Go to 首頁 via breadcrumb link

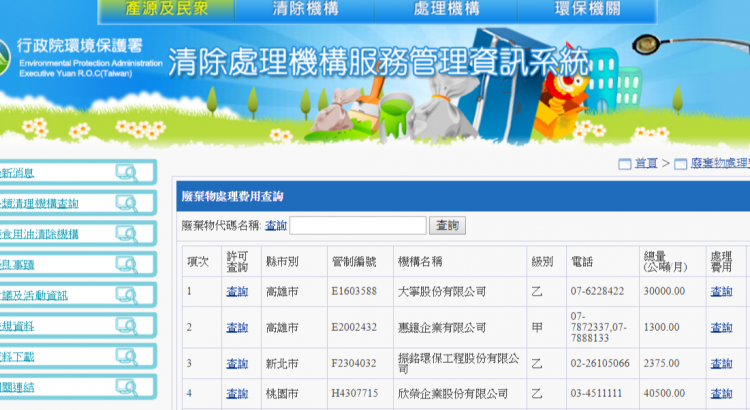(646, 163)
